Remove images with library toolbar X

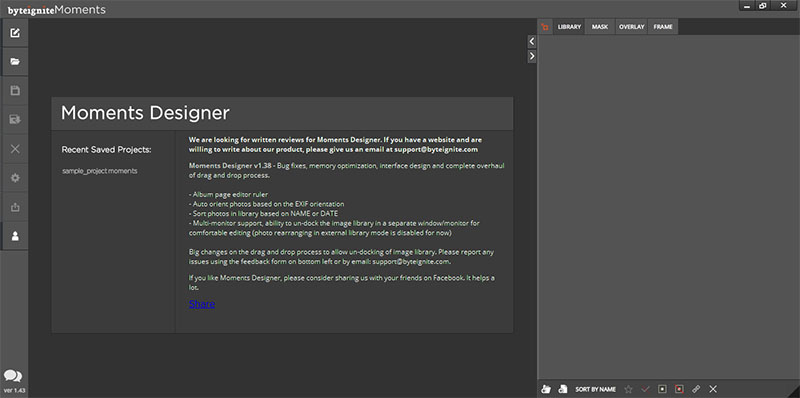click(713, 389)
